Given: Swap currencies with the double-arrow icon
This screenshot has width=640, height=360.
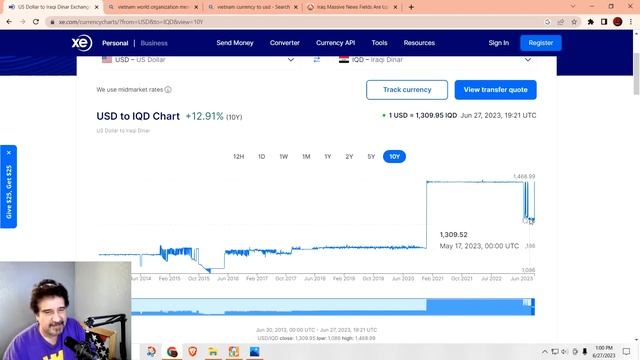Looking at the screenshot, I should [317, 60].
